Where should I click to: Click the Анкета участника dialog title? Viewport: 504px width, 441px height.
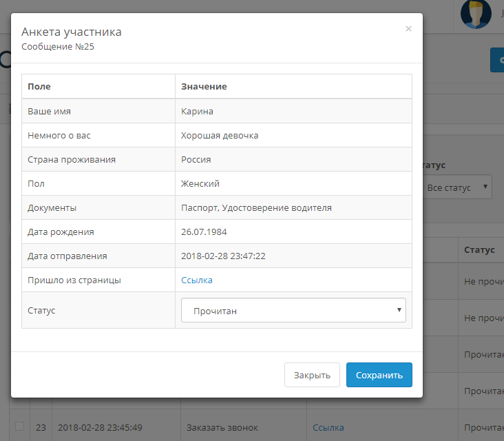[x=72, y=32]
